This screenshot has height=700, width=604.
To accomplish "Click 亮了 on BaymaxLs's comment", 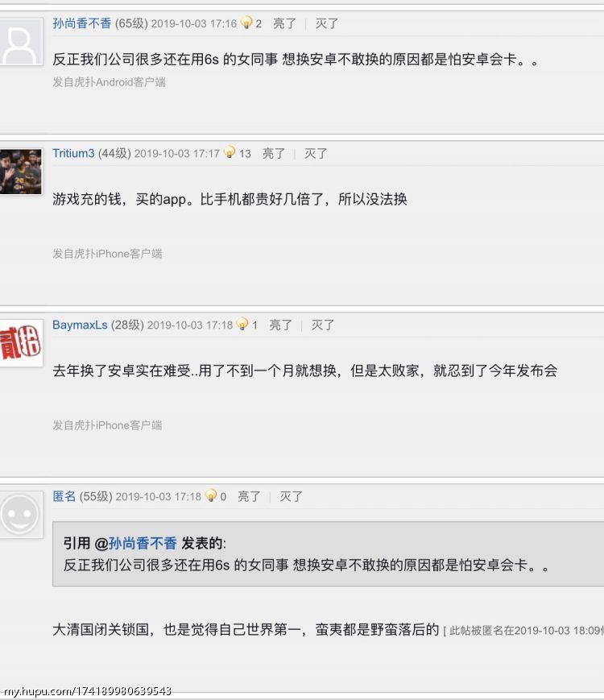I will pos(281,325).
